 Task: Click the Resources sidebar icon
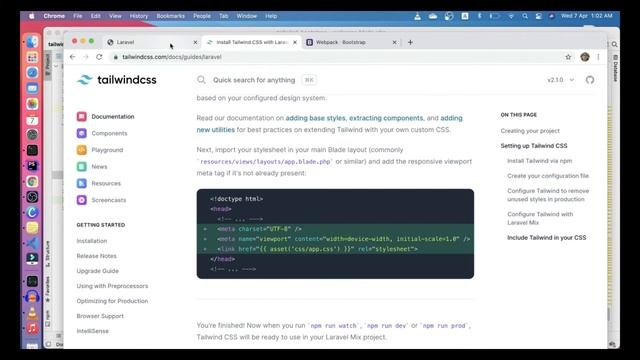pos(82,183)
